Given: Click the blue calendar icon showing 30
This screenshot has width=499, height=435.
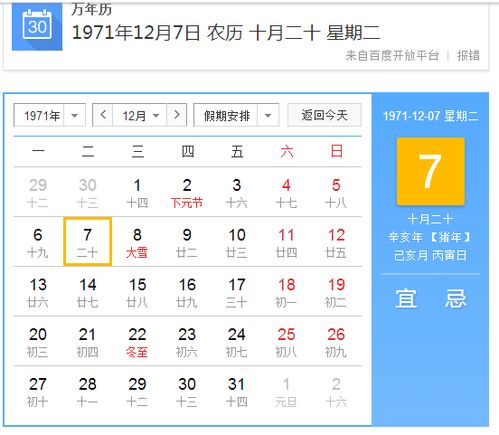Looking at the screenshot, I should pos(37,27).
